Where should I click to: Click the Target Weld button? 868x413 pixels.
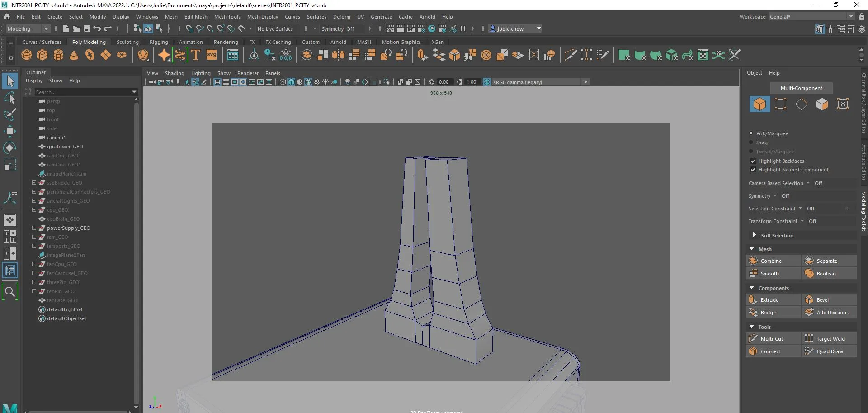[830, 339]
